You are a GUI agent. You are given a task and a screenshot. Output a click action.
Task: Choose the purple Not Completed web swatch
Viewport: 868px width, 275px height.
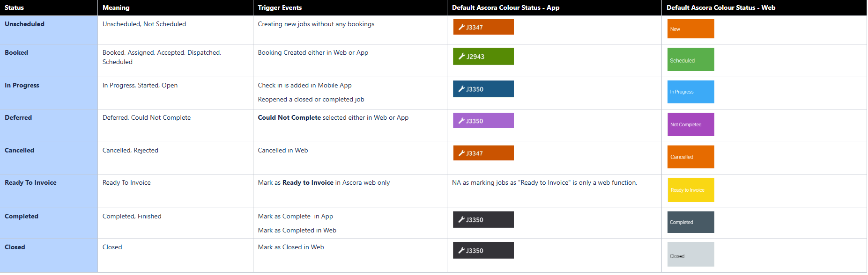[690, 124]
